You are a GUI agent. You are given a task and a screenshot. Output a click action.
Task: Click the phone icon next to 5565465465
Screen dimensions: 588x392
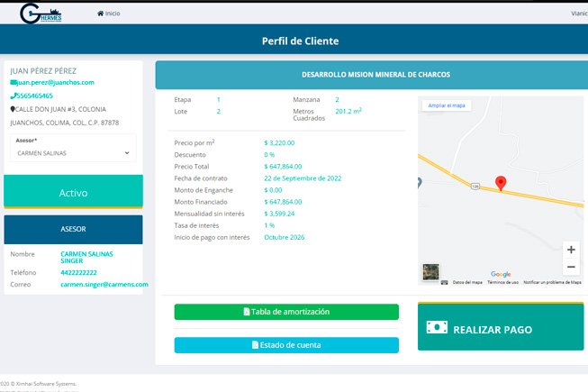click(14, 96)
